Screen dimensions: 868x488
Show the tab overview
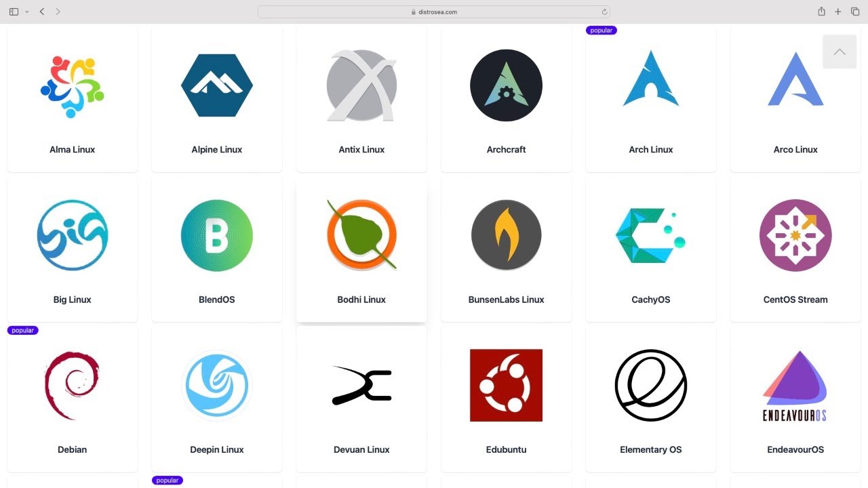[855, 12]
